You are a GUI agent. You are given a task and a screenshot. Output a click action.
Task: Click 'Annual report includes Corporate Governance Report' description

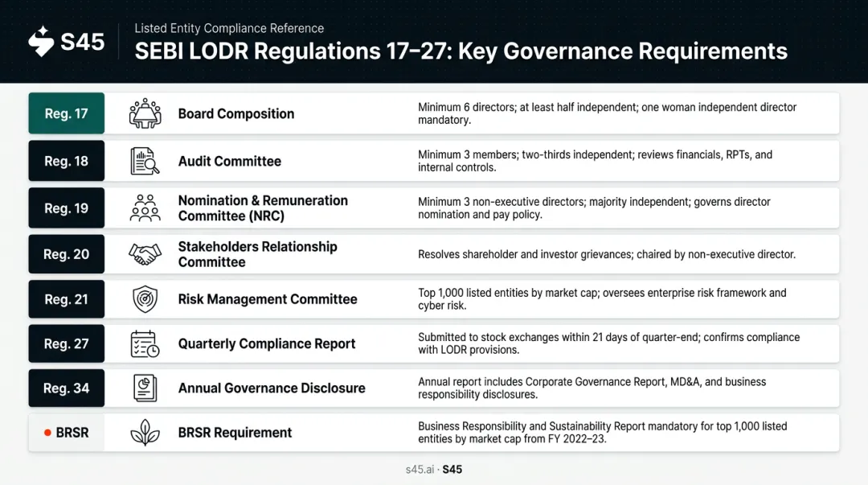click(592, 388)
